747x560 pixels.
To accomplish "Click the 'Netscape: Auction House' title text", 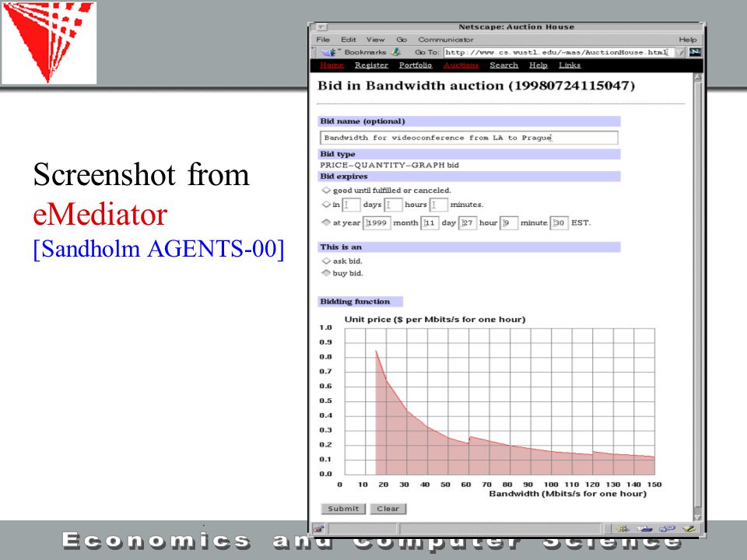I will pyautogui.click(x=516, y=27).
